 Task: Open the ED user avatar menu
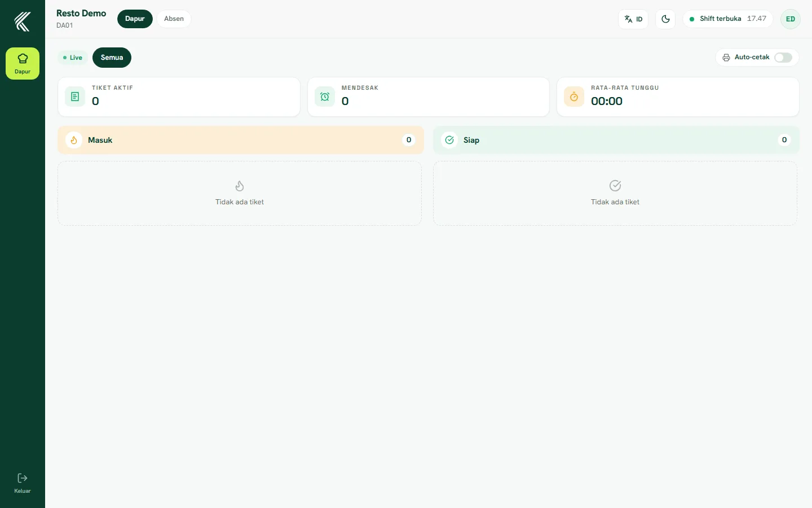(x=791, y=19)
